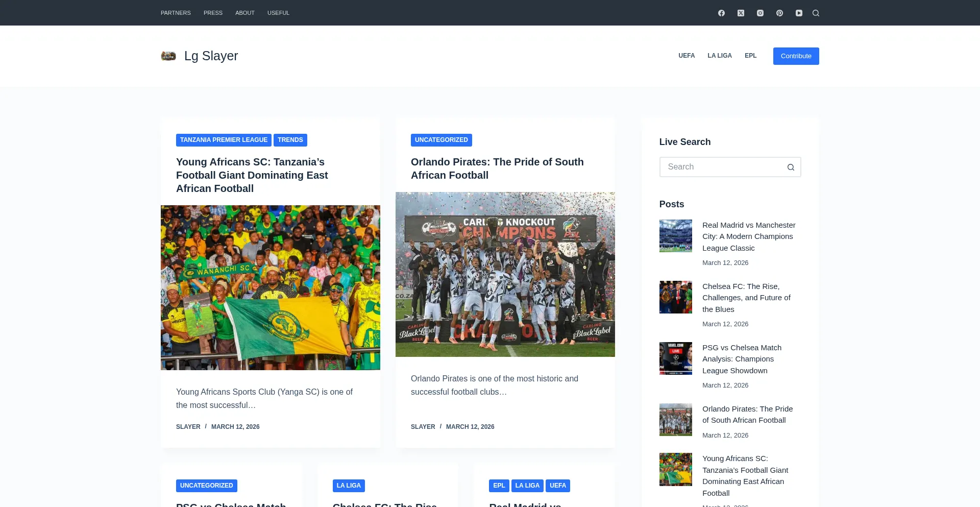Click sidebar thumbnail for Chelsea FC post
This screenshot has width=980, height=507.
tap(676, 297)
